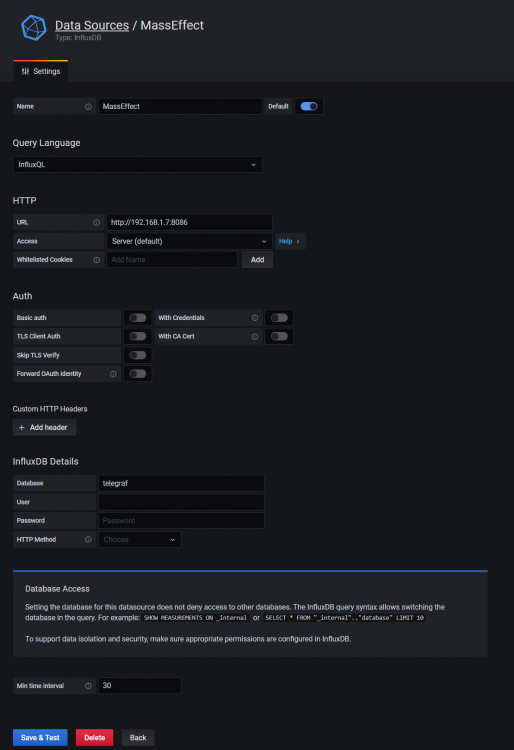Enable the Basic auth toggle
Image resolution: width=514 pixels, height=750 pixels.
138,318
